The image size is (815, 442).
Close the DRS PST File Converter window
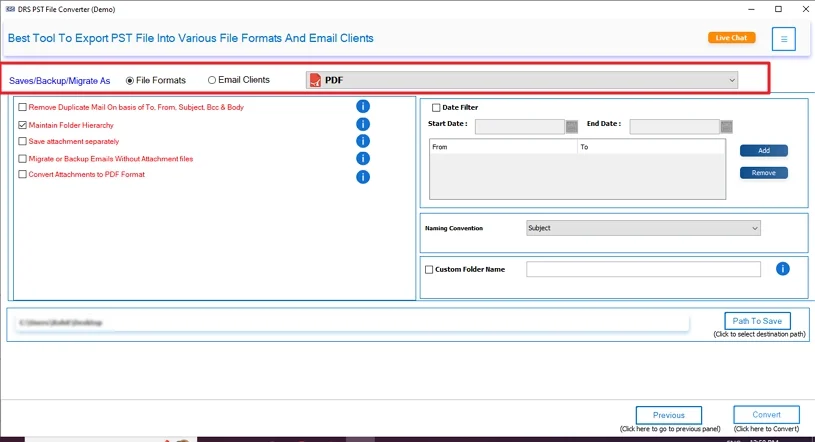tap(805, 9)
